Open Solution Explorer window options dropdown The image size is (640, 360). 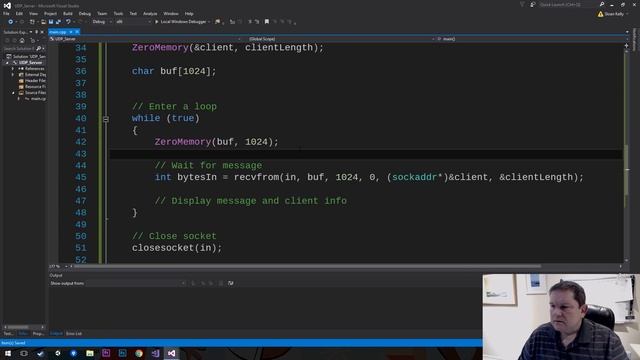31,32
